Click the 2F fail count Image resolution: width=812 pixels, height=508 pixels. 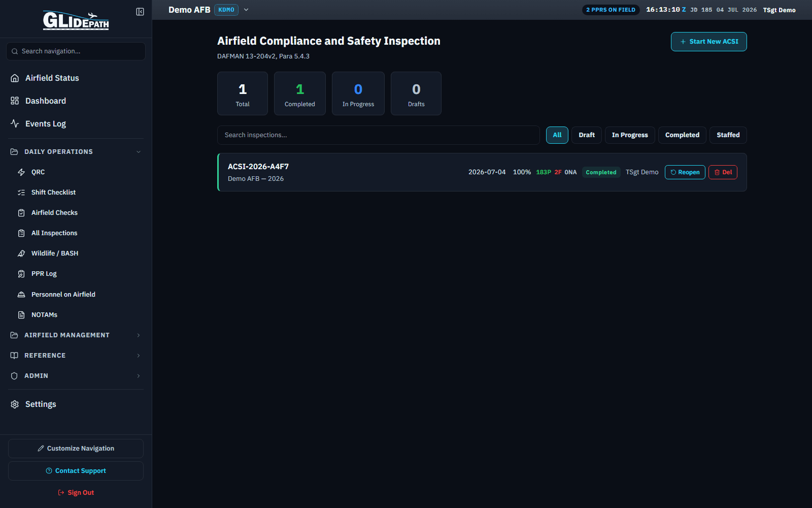click(558, 172)
